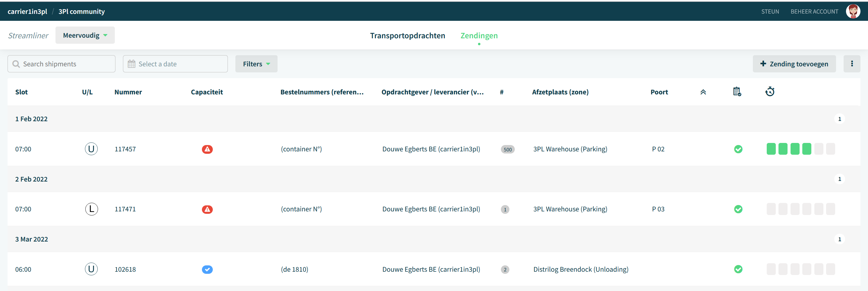Open the user avatar profile picture

tap(853, 11)
